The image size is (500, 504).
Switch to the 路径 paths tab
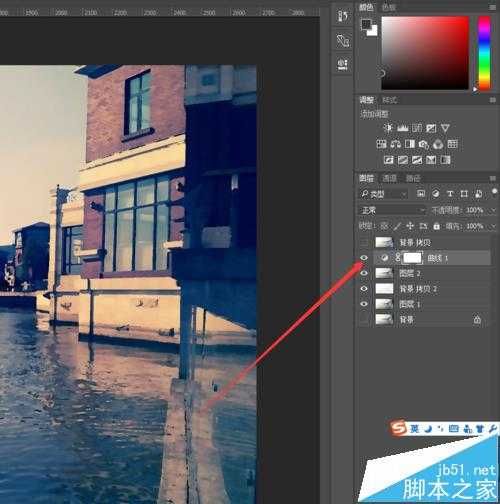pos(413,178)
